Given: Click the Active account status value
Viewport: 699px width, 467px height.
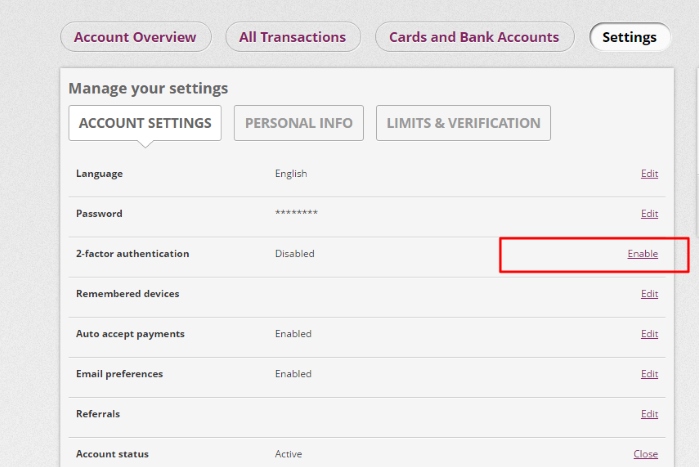Looking at the screenshot, I should 288,454.
